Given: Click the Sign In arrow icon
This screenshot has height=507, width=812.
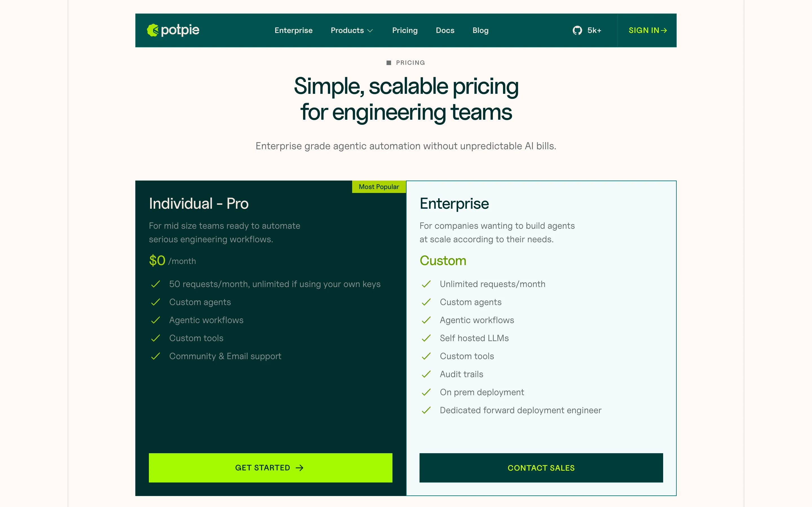Looking at the screenshot, I should [663, 30].
